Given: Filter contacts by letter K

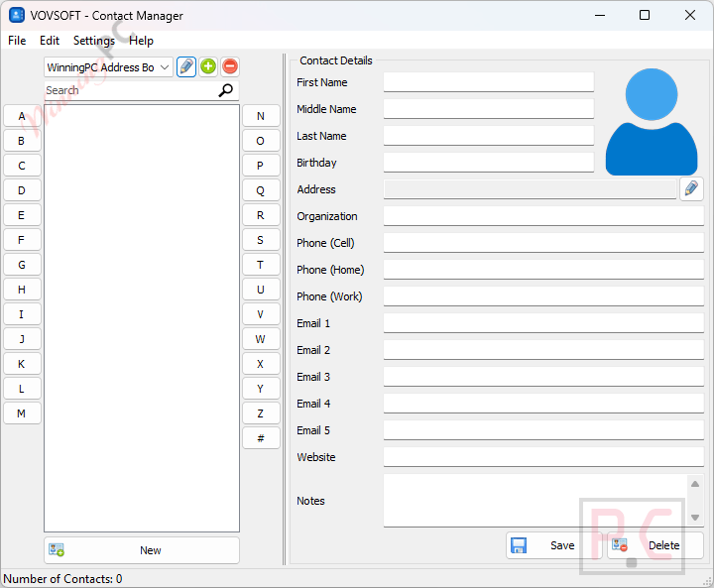Looking at the screenshot, I should tap(22, 364).
